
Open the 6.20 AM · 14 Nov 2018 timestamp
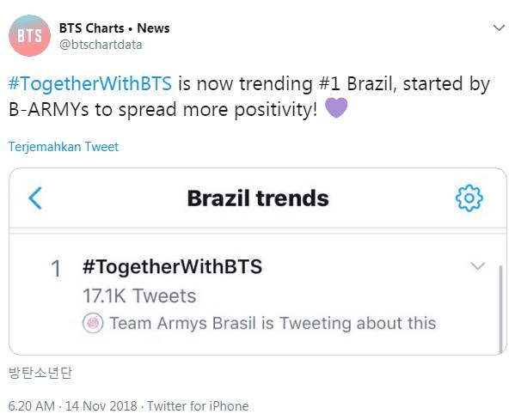pyautogui.click(x=72, y=406)
